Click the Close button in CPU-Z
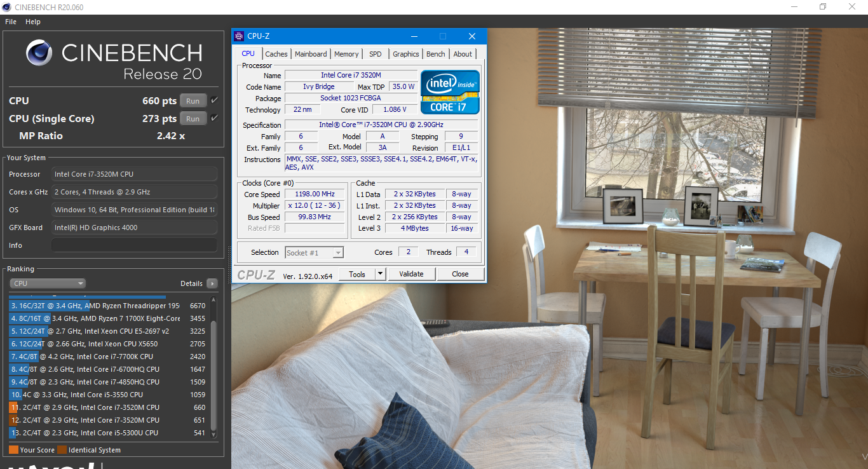The width and height of the screenshot is (868, 469). [460, 274]
